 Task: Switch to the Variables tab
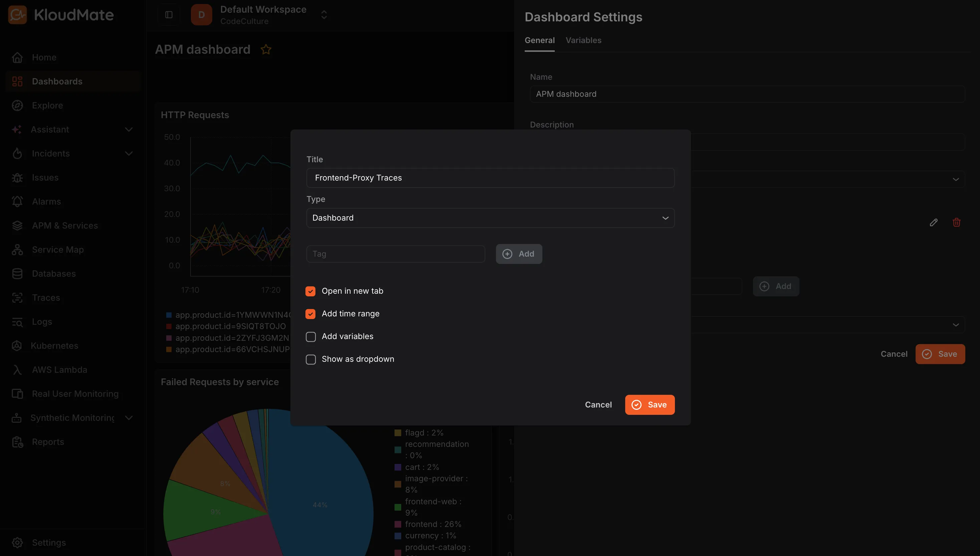pos(583,40)
